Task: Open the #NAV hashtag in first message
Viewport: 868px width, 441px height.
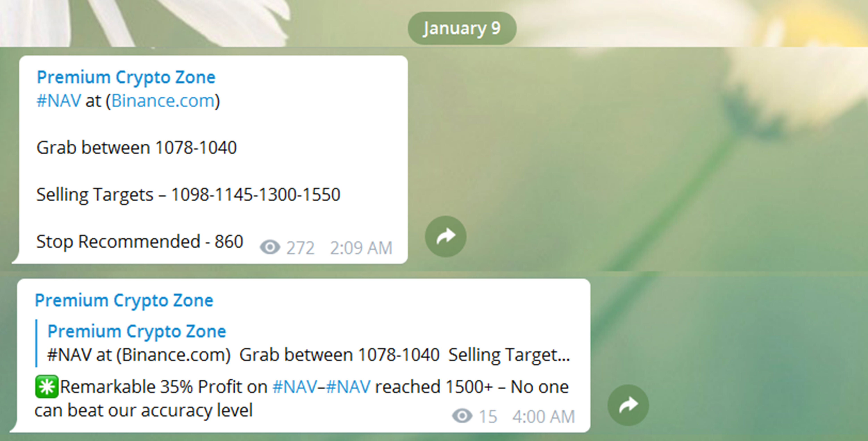Action: coord(59,100)
